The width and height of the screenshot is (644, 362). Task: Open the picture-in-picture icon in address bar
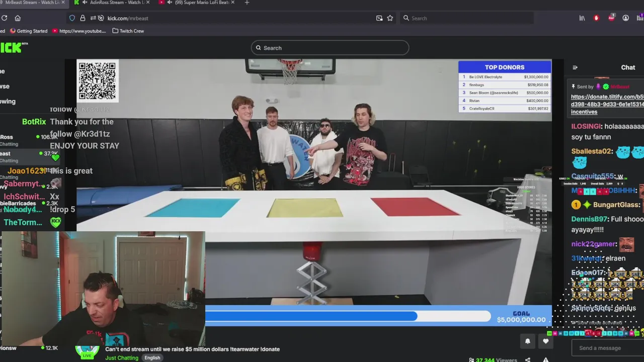[379, 18]
